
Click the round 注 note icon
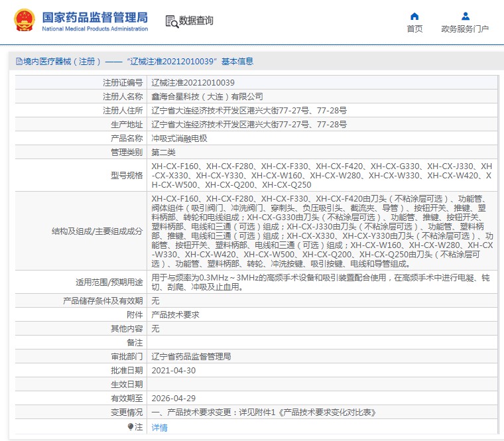pos(131,428)
